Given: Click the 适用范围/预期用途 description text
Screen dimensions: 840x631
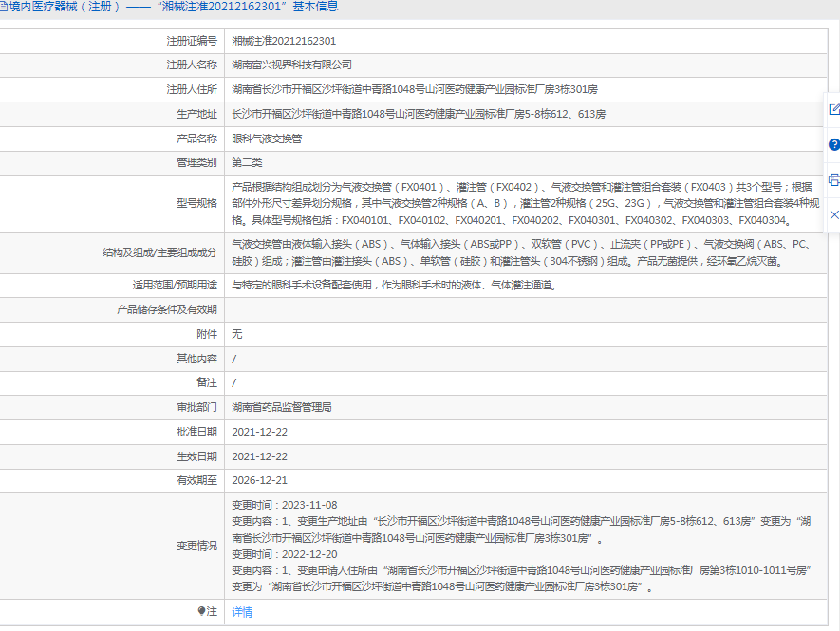Looking at the screenshot, I should 396,285.
